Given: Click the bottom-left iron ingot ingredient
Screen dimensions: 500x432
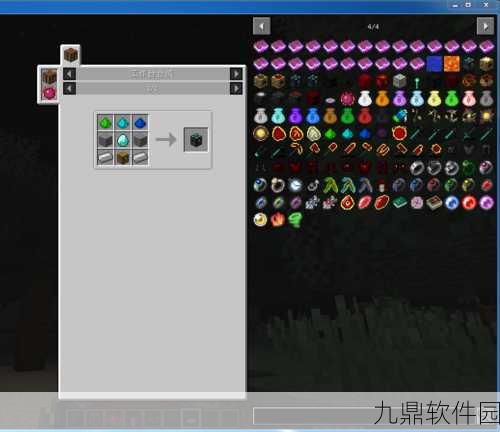Looking at the screenshot, I should click(x=105, y=158).
